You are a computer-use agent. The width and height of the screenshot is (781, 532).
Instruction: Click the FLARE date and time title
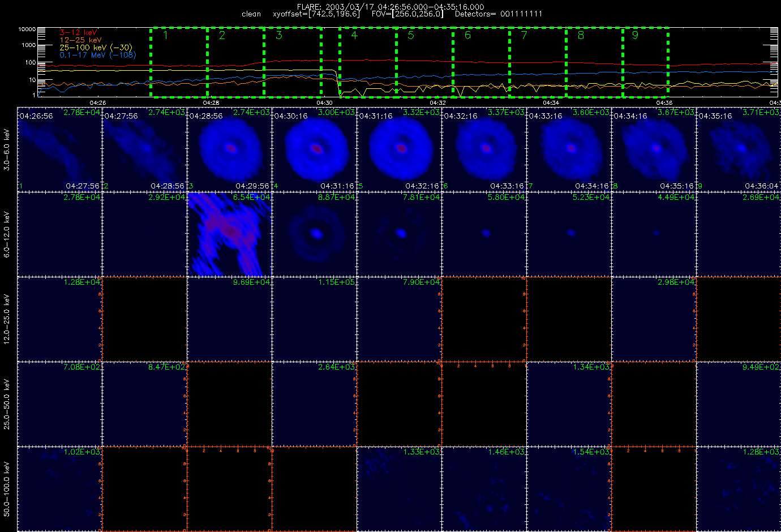[x=390, y=7]
